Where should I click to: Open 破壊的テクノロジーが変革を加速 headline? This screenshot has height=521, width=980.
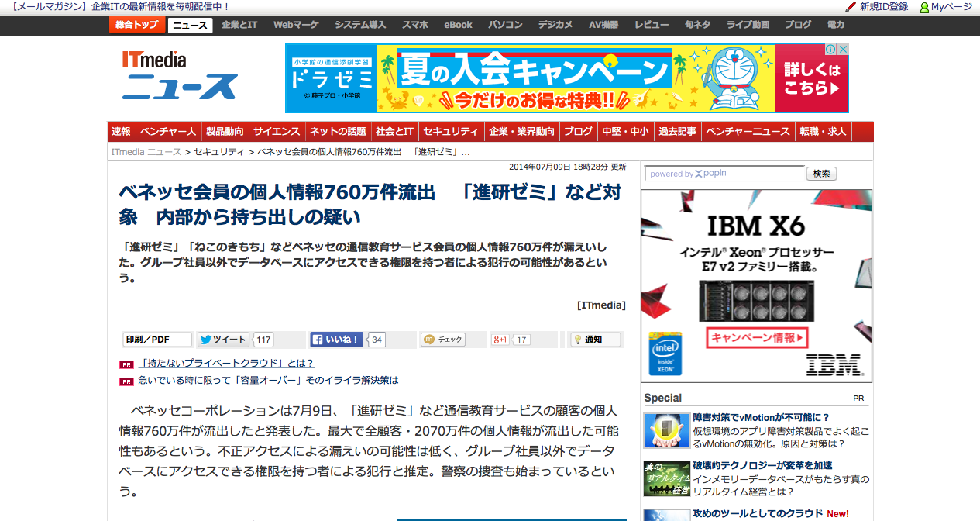[x=763, y=466]
